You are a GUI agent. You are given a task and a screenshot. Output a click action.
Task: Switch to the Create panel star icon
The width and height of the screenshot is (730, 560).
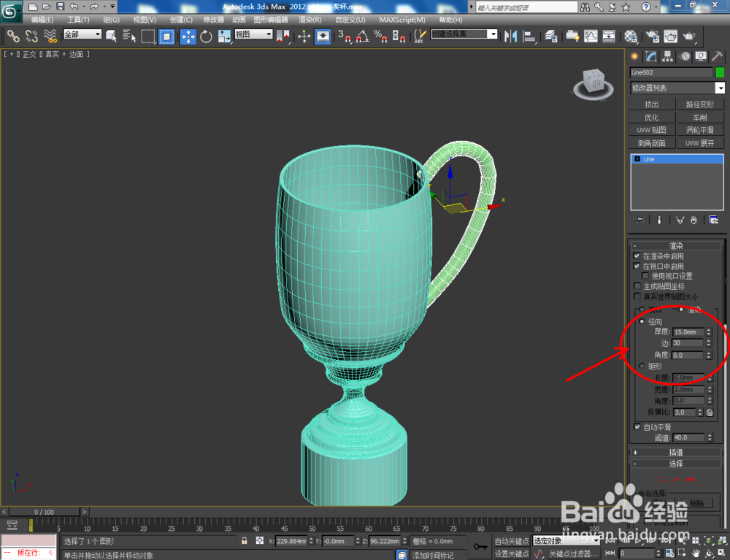point(634,56)
